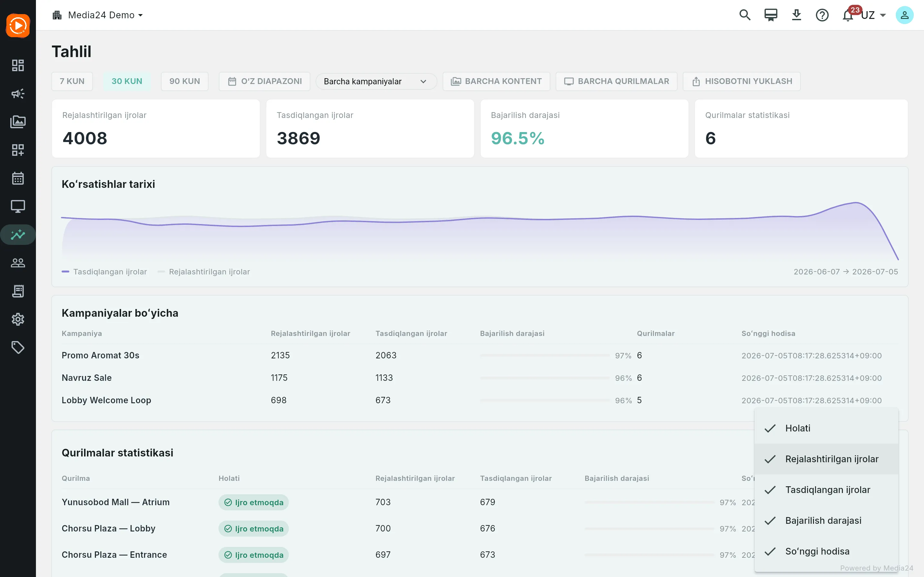
Task: Open the Media24 Demo organization dropdown
Action: (98, 15)
